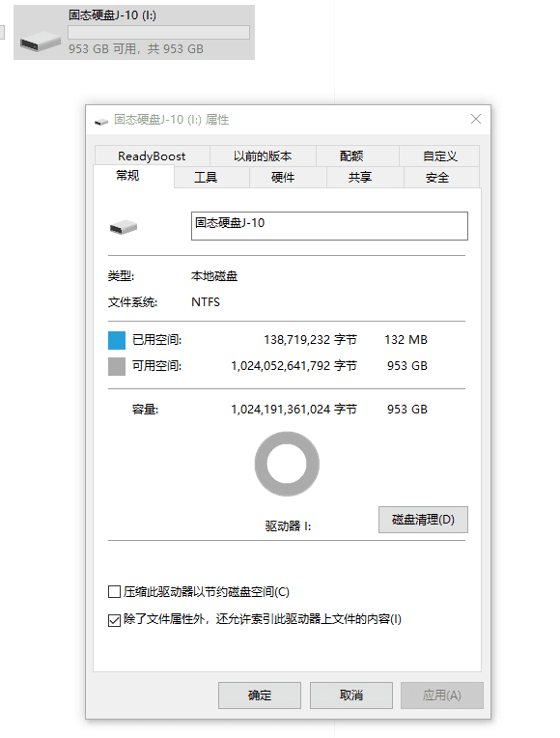This screenshot has height=738, width=560.
Task: Click the drive icon beside the volume name field
Action: click(x=124, y=227)
